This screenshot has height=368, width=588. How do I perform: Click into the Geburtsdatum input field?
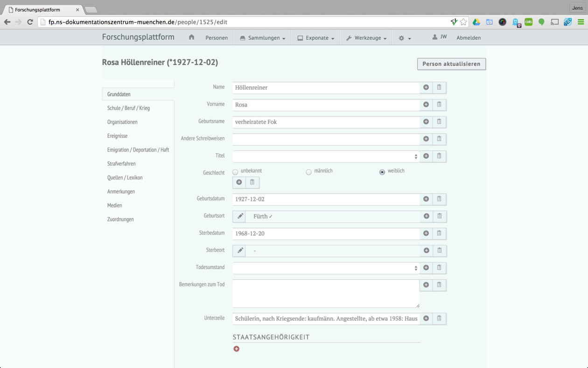point(326,199)
